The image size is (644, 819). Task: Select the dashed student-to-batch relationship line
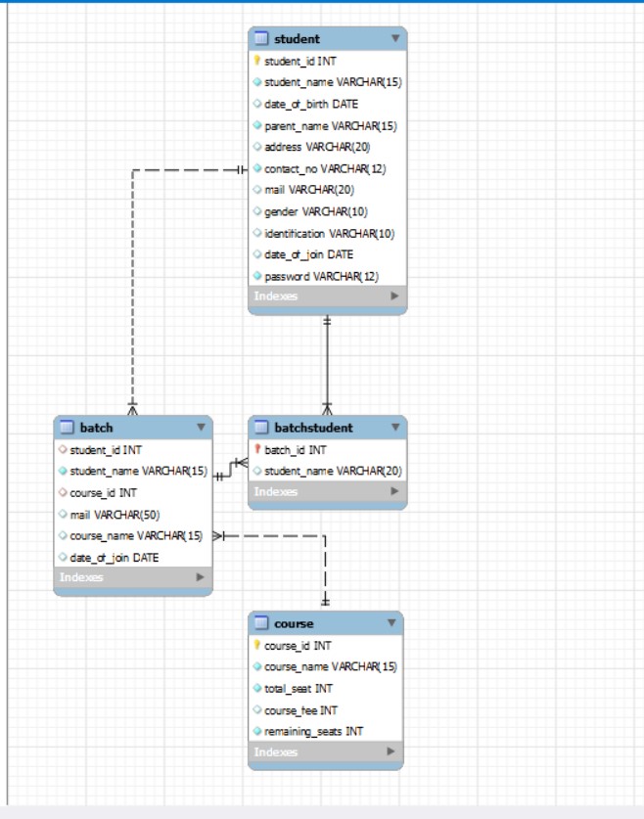click(x=133, y=288)
